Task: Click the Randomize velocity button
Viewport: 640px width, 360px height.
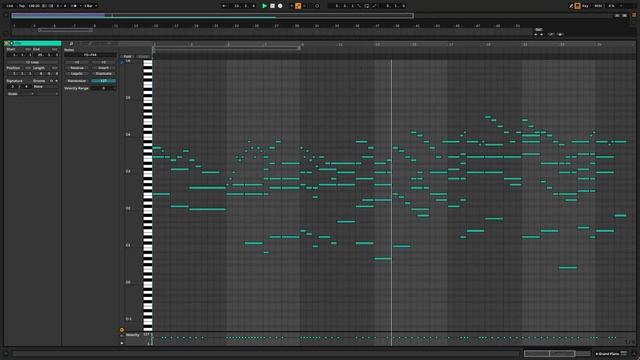Action: coord(77,81)
